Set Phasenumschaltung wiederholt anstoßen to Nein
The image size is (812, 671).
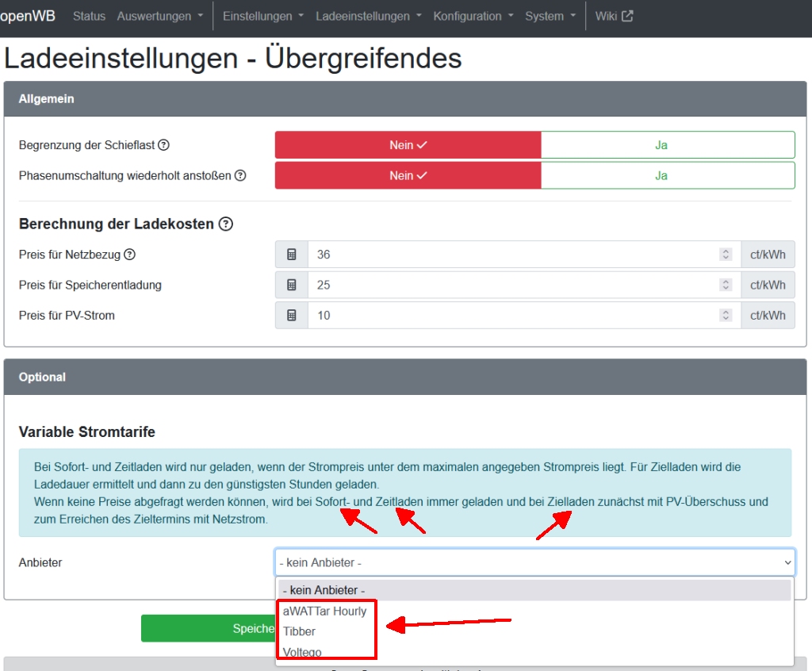pyautogui.click(x=408, y=175)
